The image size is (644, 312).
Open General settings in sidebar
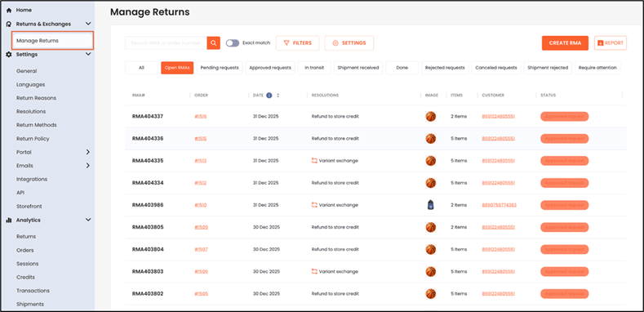(26, 71)
